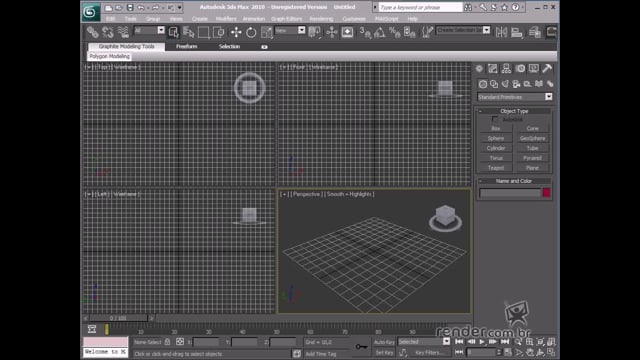640x360 pixels.
Task: Click the Select and Manipulate icon
Action: pyautogui.click(x=331, y=32)
